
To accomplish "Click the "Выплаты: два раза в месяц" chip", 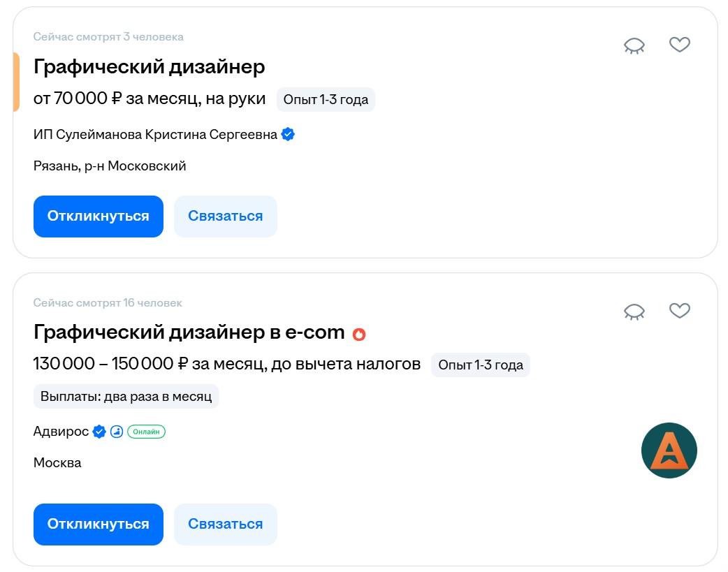I will point(126,396).
